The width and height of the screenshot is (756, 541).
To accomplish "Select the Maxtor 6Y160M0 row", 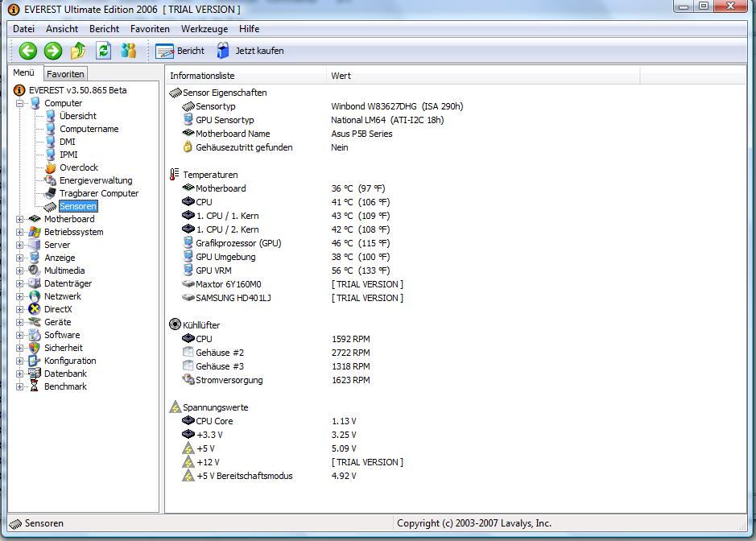I will [x=292, y=284].
